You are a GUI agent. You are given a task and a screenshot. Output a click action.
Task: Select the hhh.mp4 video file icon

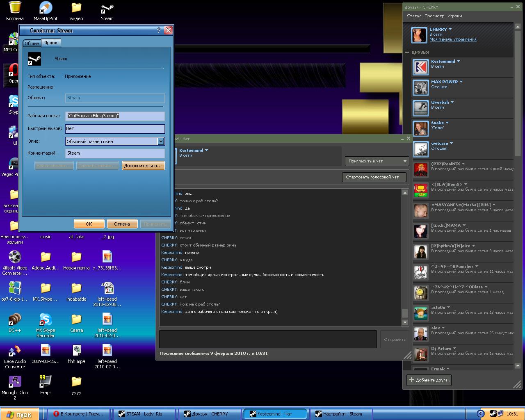[x=76, y=354]
